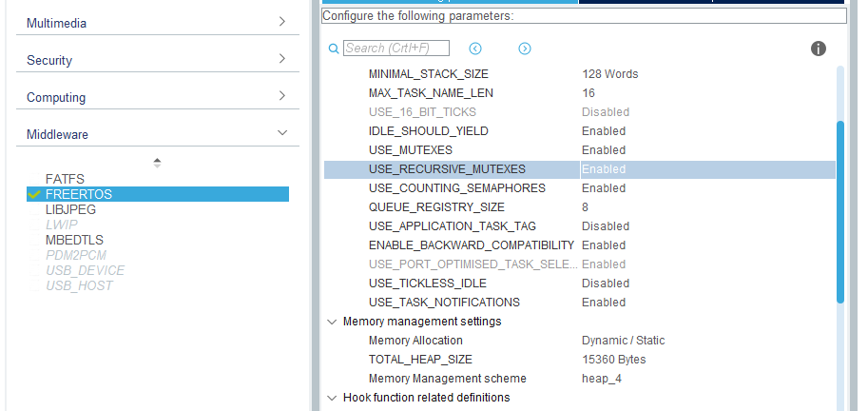Viewport: 868px width, 411px height.
Task: Click in the Search (Ctrl+F) field
Action: pyautogui.click(x=396, y=49)
